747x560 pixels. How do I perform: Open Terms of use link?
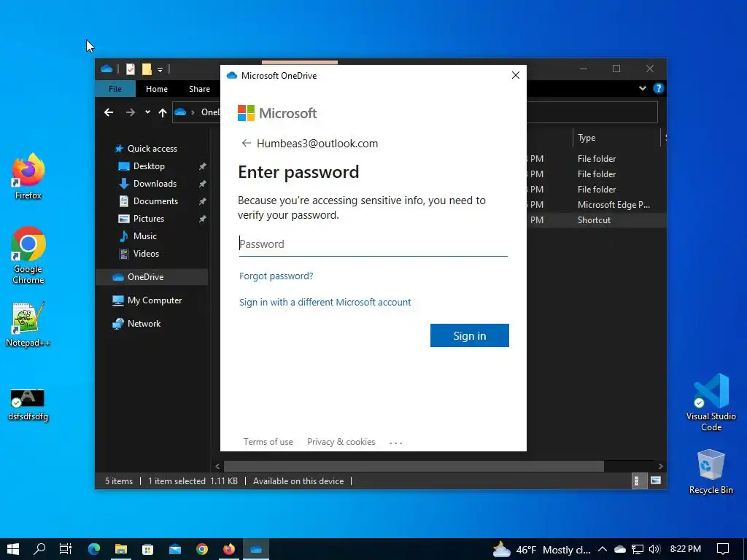pyautogui.click(x=268, y=442)
